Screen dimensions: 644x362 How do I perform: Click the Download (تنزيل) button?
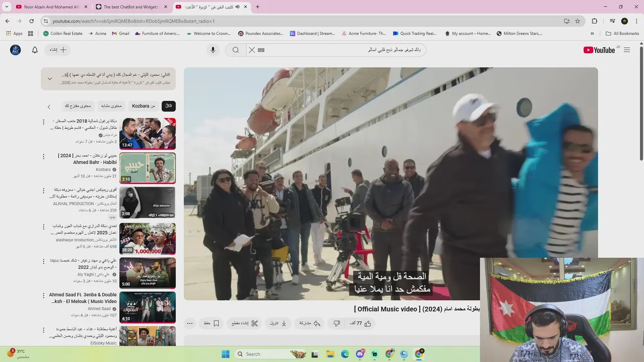[278, 323]
